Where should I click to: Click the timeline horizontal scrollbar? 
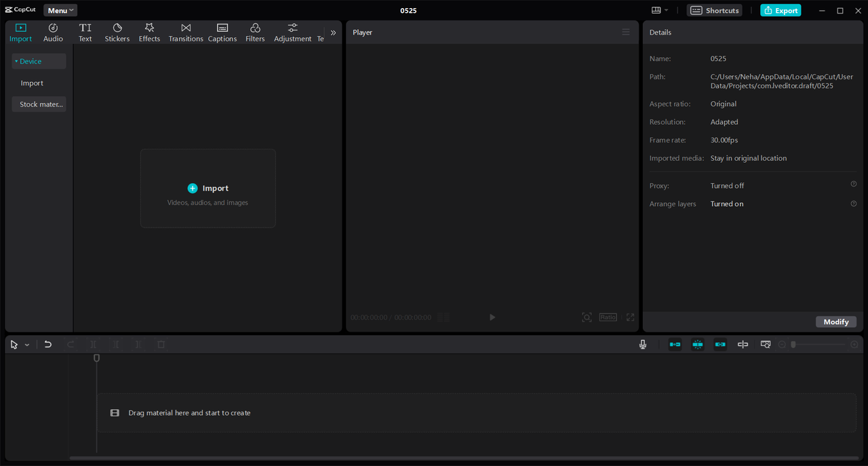click(465, 459)
